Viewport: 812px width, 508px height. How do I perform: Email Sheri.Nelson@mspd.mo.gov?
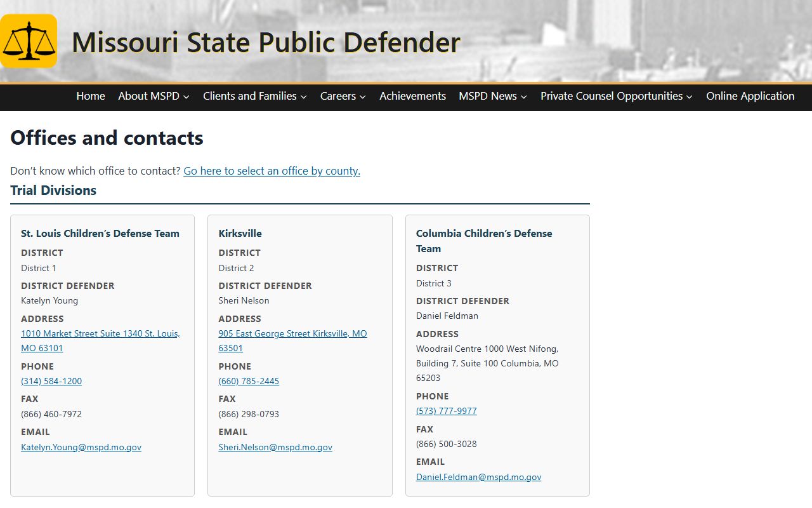(275, 447)
